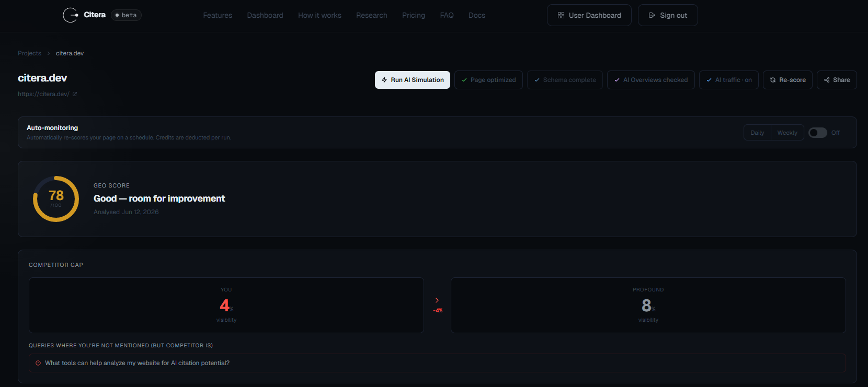This screenshot has height=387, width=868.
Task: Turn on the Auto-monitoring switch
Action: pyautogui.click(x=817, y=133)
